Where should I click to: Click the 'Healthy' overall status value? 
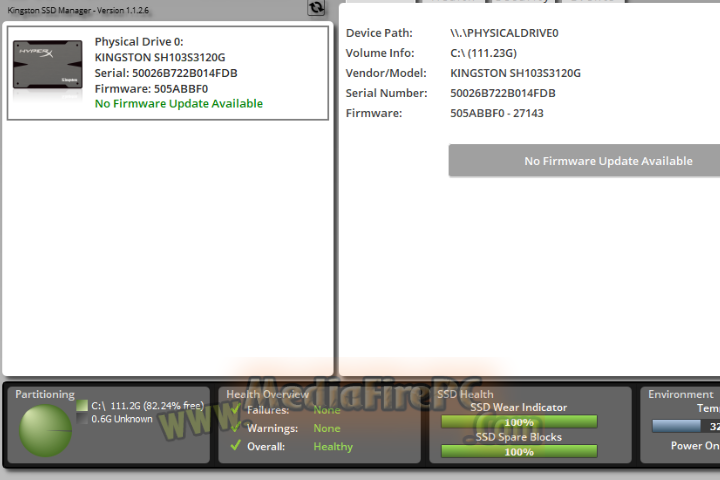click(x=333, y=446)
